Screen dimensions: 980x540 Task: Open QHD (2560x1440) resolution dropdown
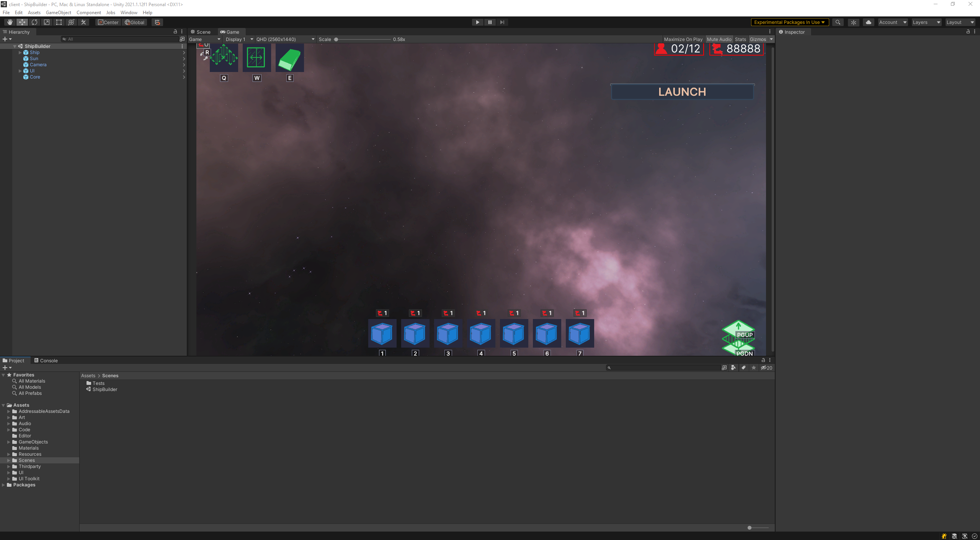coord(285,39)
